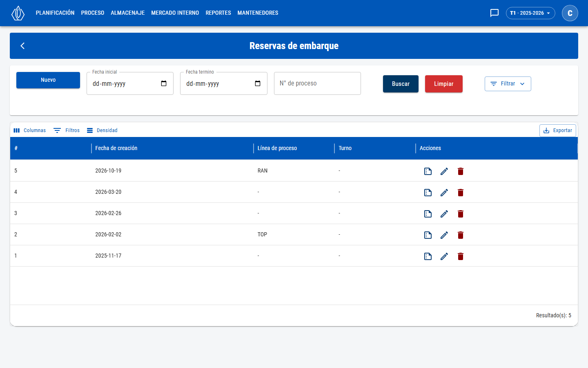This screenshot has width=588, height=368.
Task: Open calendar picker for Fecha termino
Action: click(258, 83)
